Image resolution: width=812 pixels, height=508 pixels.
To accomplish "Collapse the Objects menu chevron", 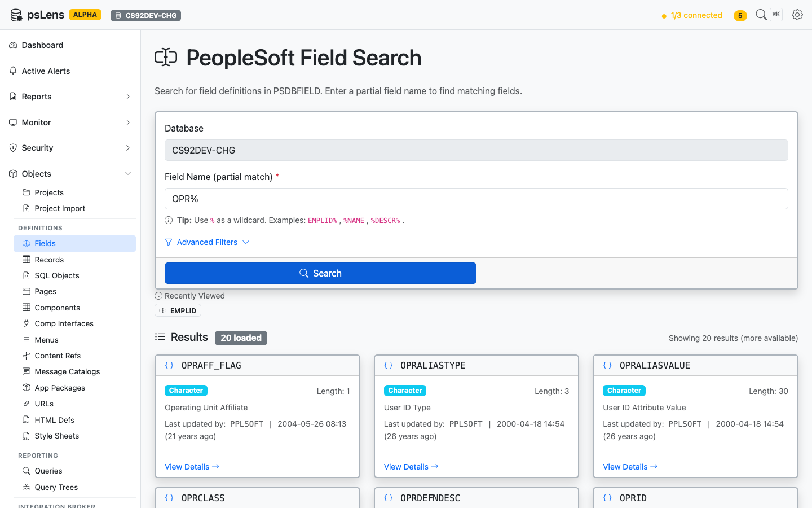I will [x=128, y=174].
